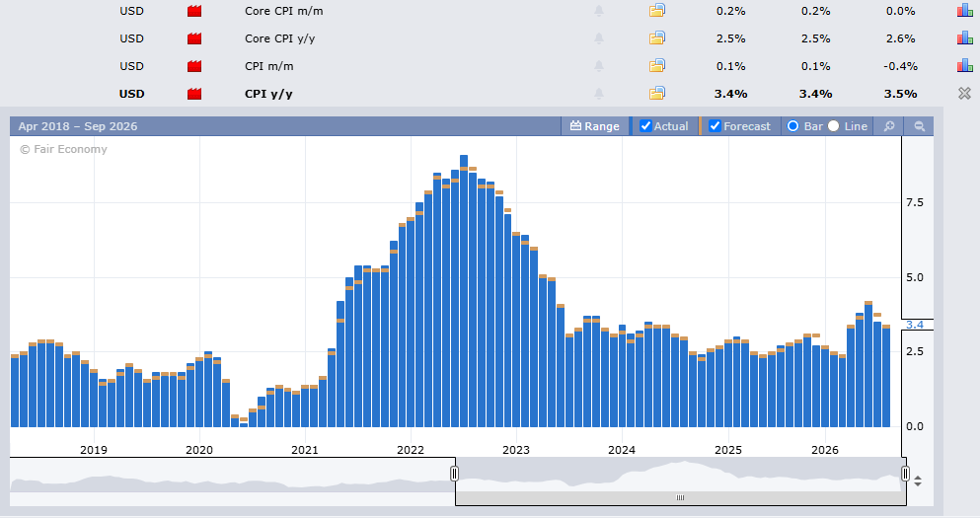Set alert bell for CPI m/m
The width and height of the screenshot is (980, 518).
point(599,65)
